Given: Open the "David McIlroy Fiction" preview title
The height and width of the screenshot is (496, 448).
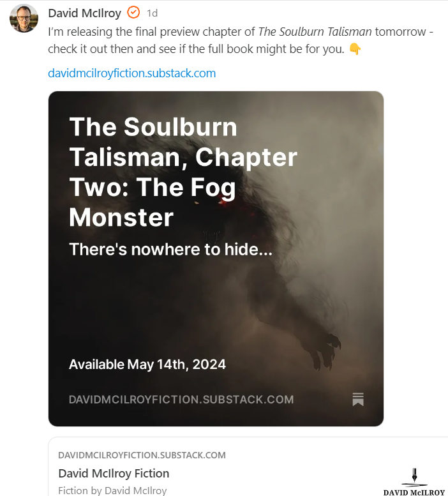Looking at the screenshot, I should [114, 474].
